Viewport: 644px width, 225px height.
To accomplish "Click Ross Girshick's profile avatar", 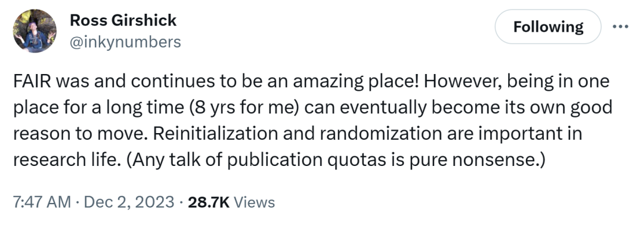I will click(x=35, y=31).
